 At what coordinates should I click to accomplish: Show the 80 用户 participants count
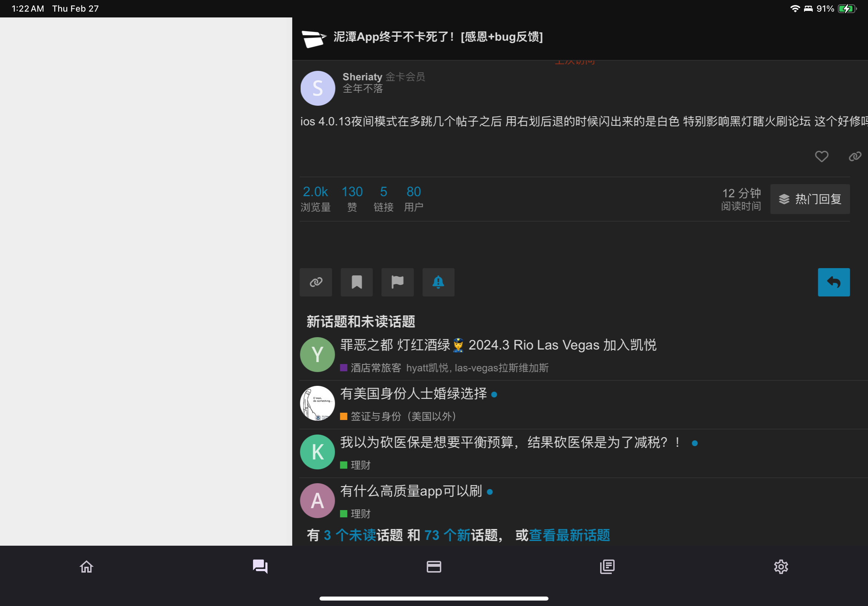coord(414,199)
